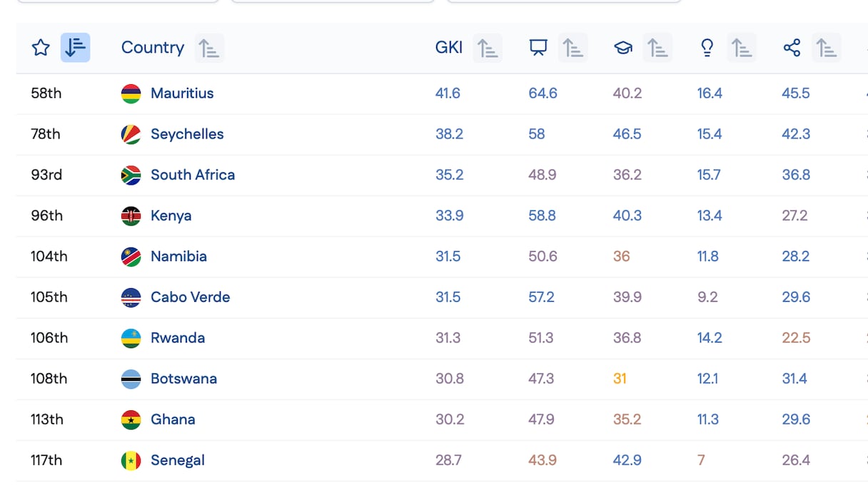Click the Country column header label
The height and width of the screenshot is (488, 868).
(x=153, y=48)
